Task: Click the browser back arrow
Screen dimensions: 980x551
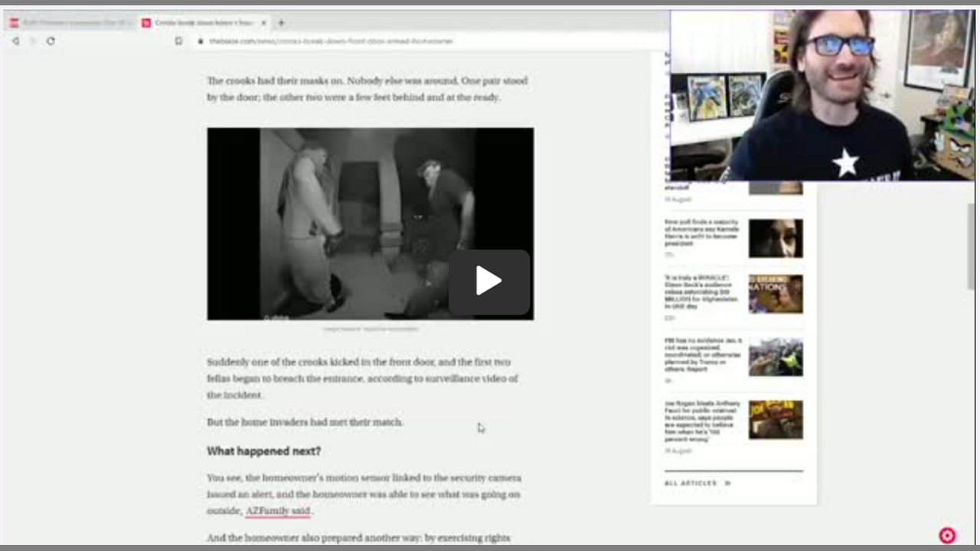Action: click(15, 41)
